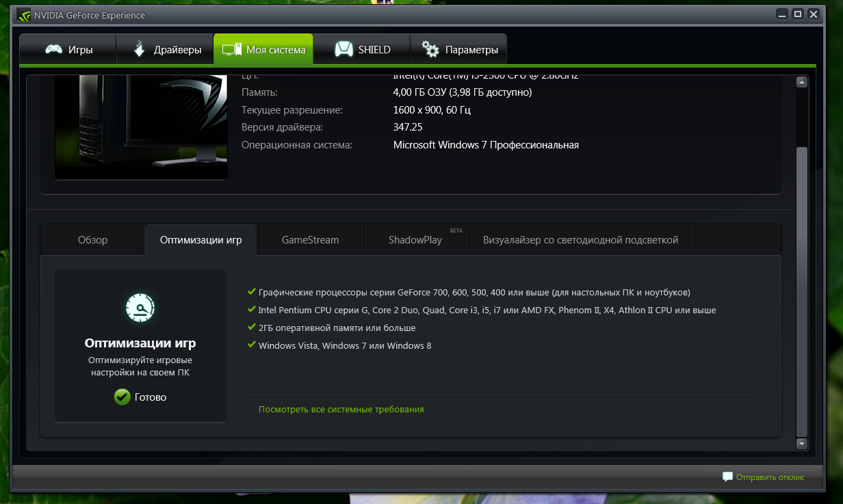
Task: Click the green Готово checkmark icon
Action: [122, 397]
